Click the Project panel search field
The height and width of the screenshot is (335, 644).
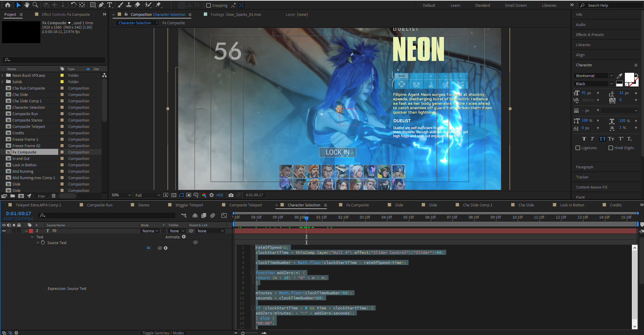[54, 60]
